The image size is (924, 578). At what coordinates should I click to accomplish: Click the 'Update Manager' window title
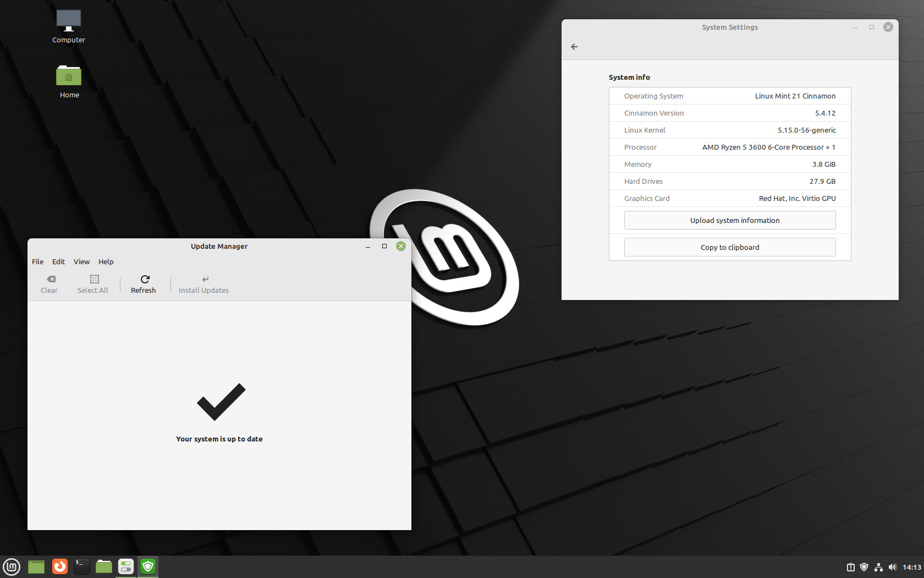coord(219,246)
